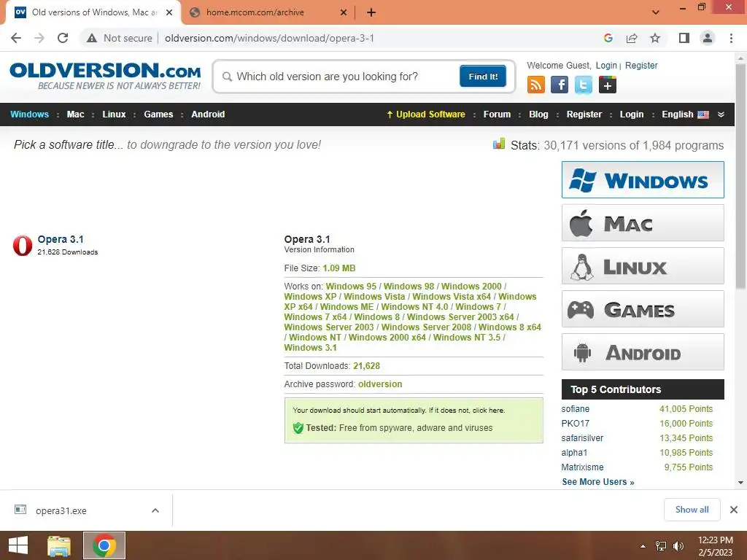This screenshot has height=560, width=747.
Task: Click Upload Software link
Action: [425, 114]
